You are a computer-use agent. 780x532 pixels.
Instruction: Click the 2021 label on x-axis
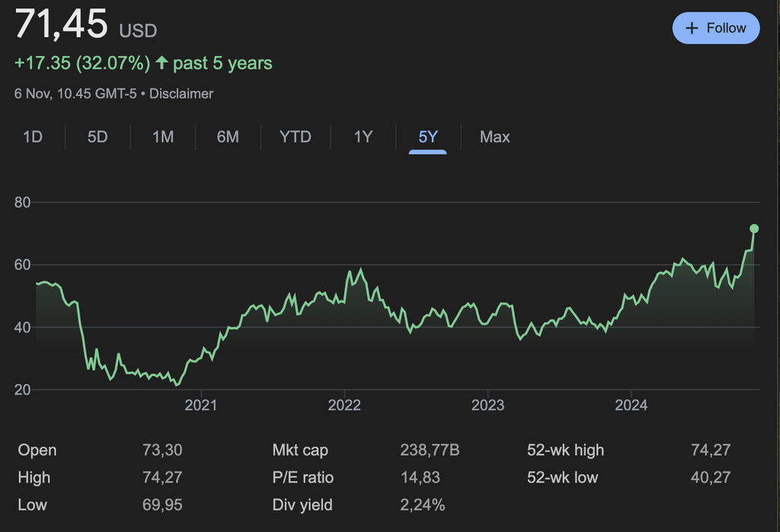pyautogui.click(x=200, y=405)
